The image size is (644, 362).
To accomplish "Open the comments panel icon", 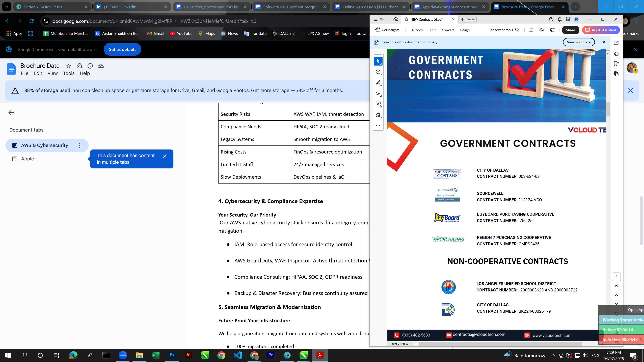I will point(616,54).
